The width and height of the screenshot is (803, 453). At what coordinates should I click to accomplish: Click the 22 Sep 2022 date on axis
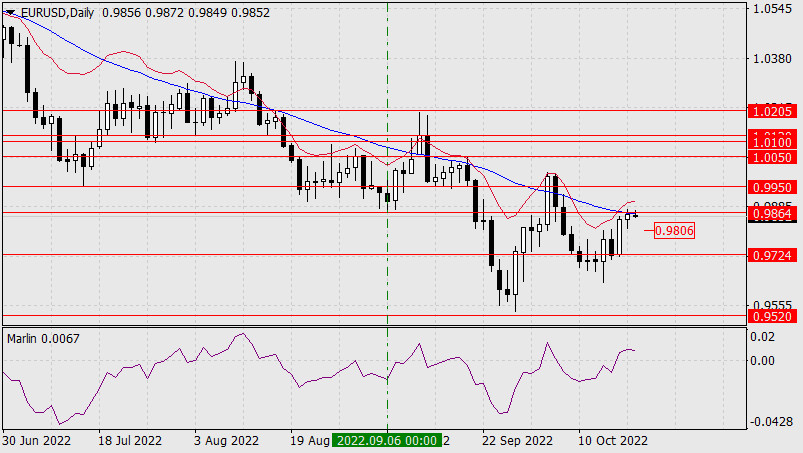point(517,440)
